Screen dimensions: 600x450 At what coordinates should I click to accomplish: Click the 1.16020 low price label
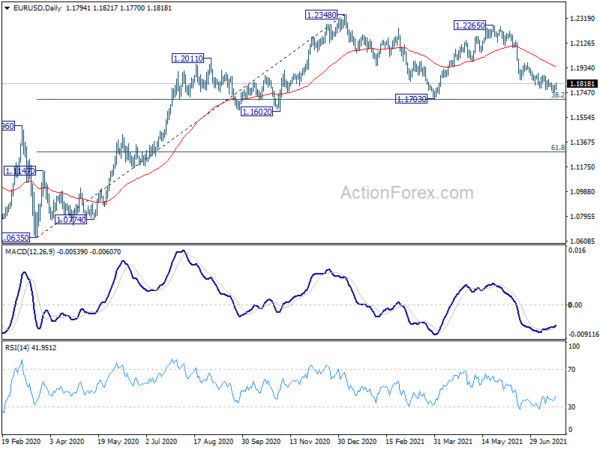(x=257, y=112)
